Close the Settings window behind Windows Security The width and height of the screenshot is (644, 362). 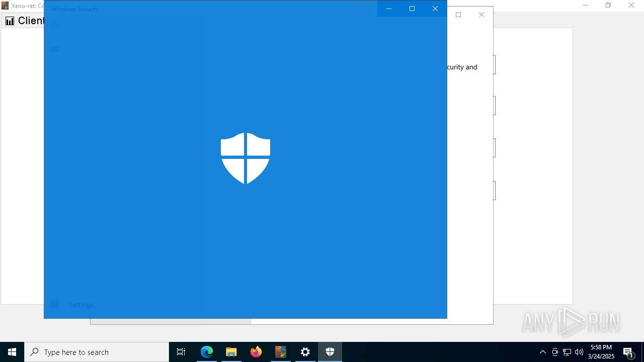click(x=481, y=15)
